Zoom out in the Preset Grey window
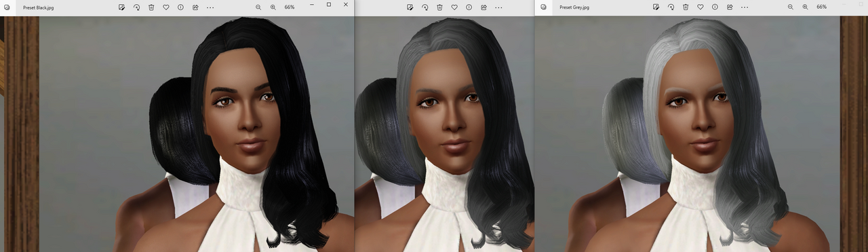Image resolution: width=868 pixels, height=252 pixels. tap(791, 7)
